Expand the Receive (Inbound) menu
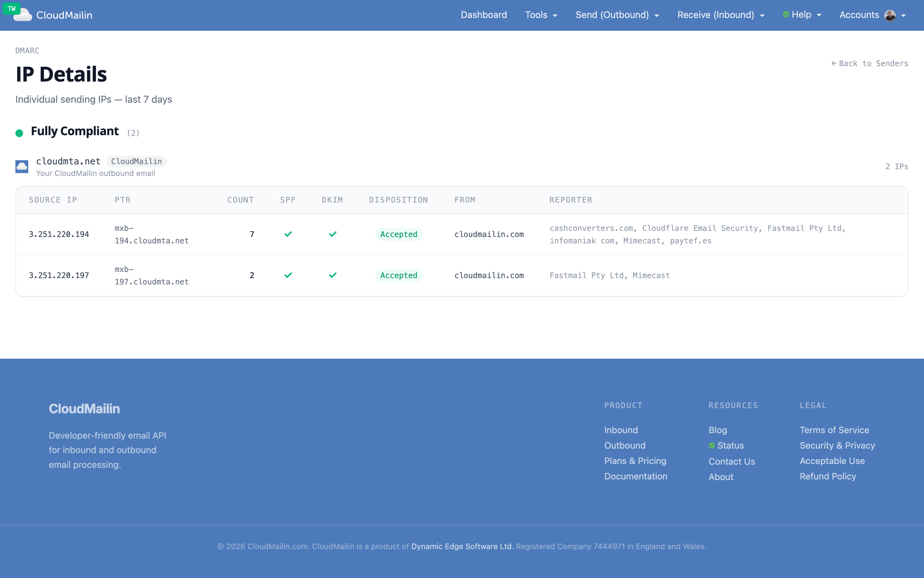924x578 pixels. (721, 15)
